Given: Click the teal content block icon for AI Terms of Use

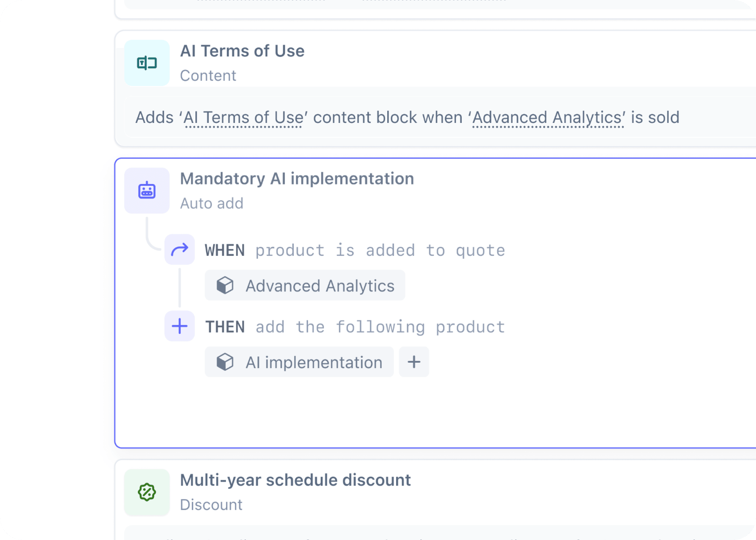Looking at the screenshot, I should (x=146, y=63).
